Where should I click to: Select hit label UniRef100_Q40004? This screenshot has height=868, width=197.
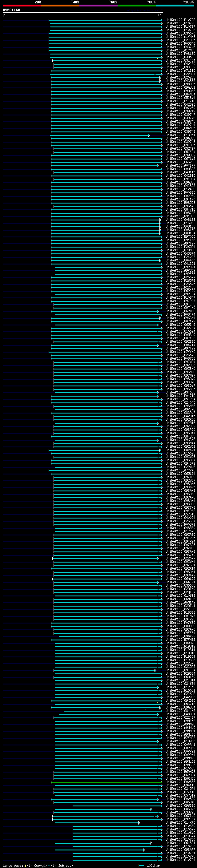coord(180,518)
